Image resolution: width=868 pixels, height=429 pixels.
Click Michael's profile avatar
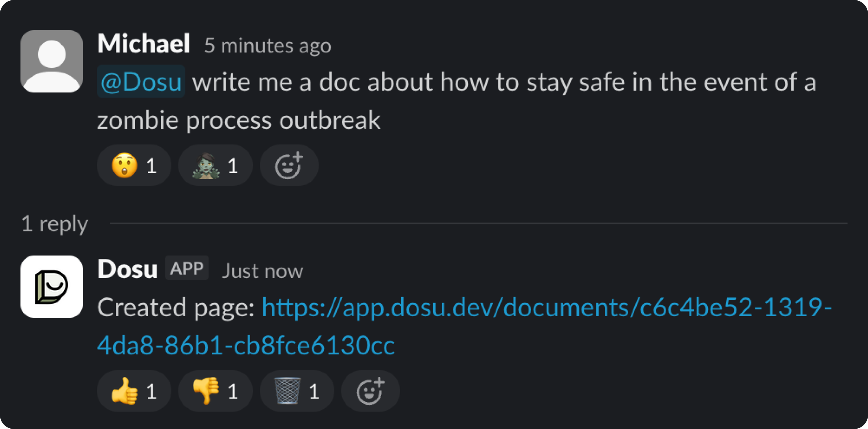(x=52, y=61)
